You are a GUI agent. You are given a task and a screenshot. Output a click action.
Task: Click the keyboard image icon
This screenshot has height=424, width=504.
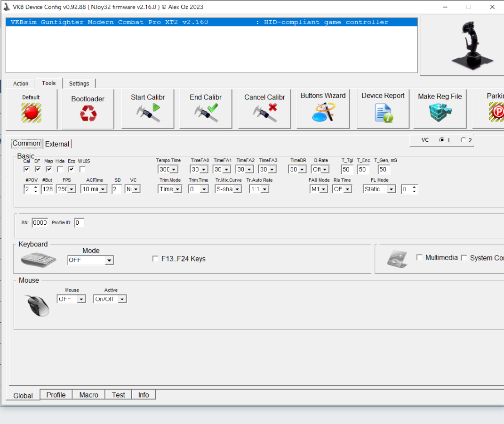pyautogui.click(x=39, y=259)
